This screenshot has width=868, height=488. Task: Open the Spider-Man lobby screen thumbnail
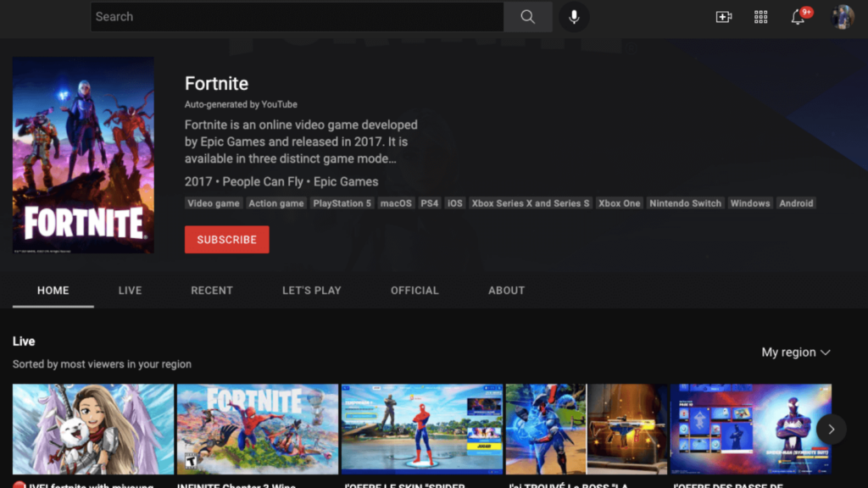click(x=422, y=429)
